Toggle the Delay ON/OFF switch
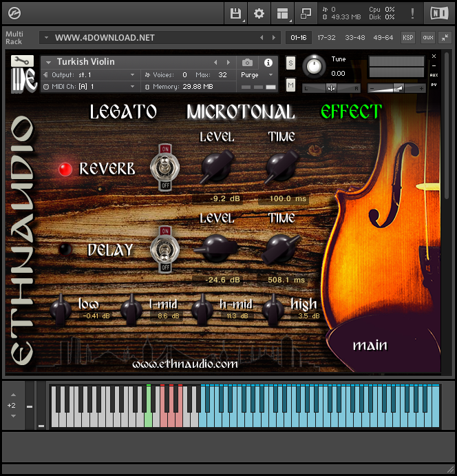This screenshot has height=476, width=457. (165, 249)
